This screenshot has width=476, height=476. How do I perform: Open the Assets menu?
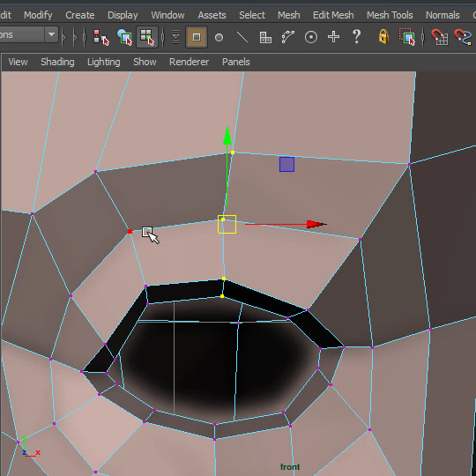[212, 15]
